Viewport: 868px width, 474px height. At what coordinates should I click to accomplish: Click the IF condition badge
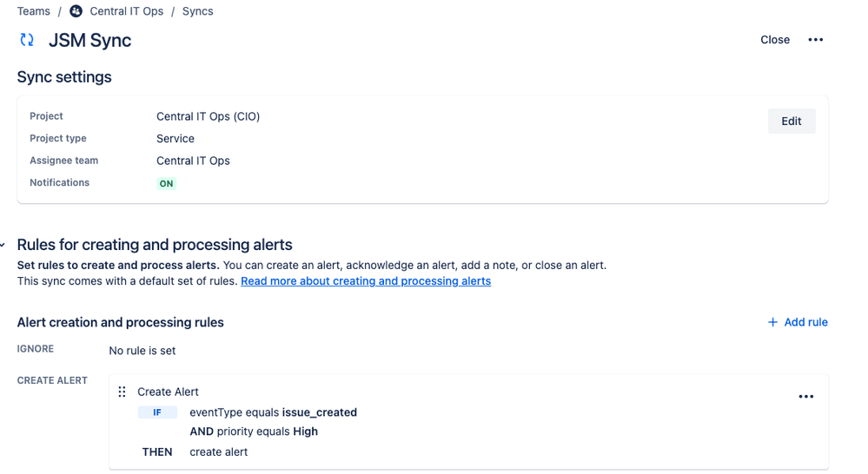(157, 412)
